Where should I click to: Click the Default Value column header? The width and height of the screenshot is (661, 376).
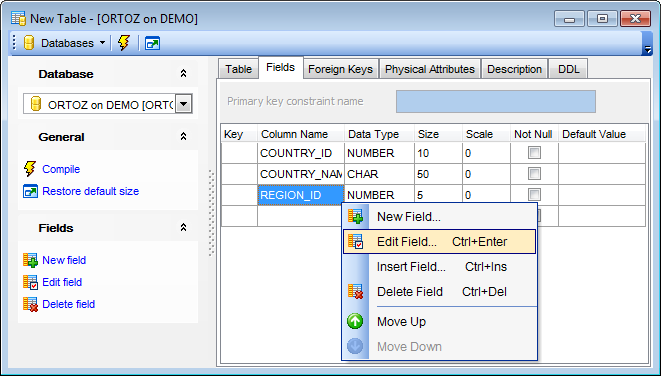[602, 134]
